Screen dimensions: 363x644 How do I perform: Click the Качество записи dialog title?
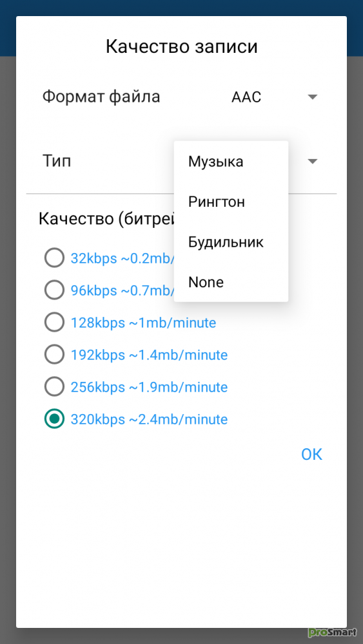pyautogui.click(x=182, y=47)
